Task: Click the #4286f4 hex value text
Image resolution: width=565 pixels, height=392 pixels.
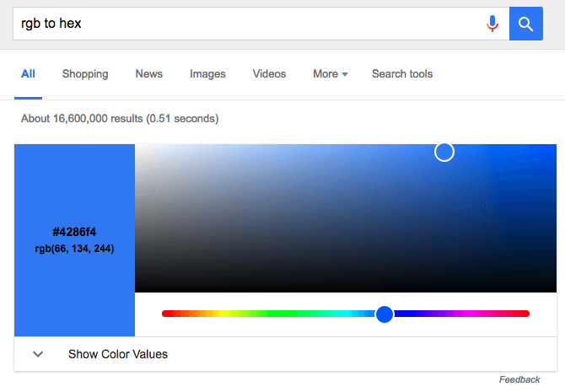Action: (74, 231)
